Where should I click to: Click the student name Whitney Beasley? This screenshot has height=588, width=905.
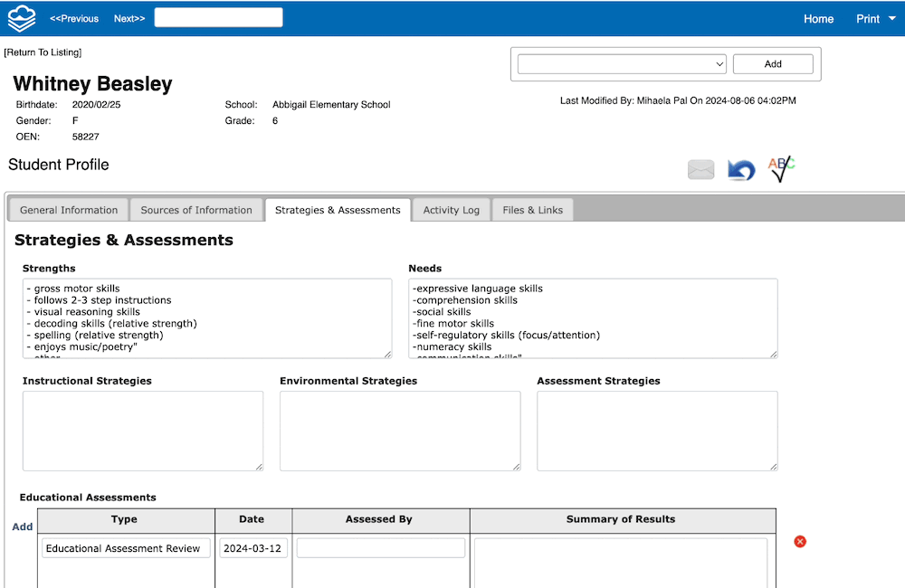click(x=92, y=83)
